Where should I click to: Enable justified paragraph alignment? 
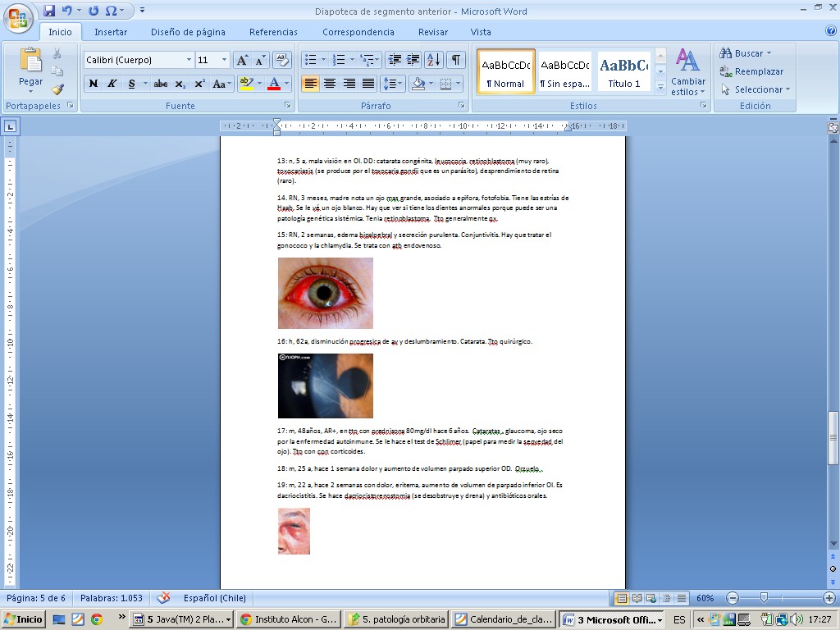368,84
